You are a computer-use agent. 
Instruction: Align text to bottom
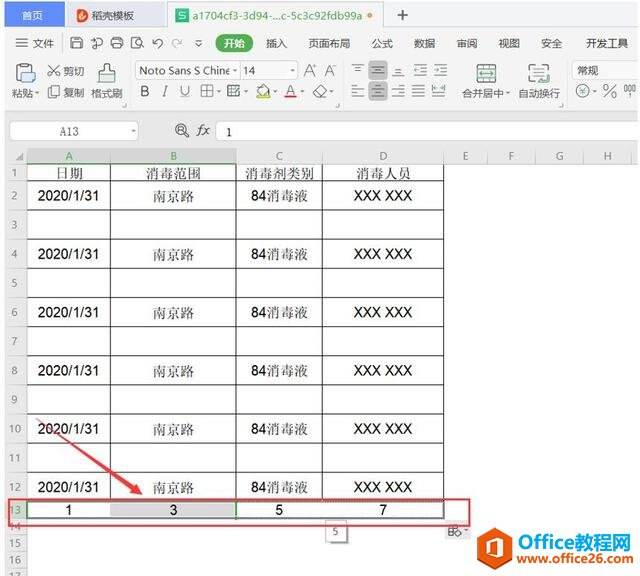coord(398,70)
